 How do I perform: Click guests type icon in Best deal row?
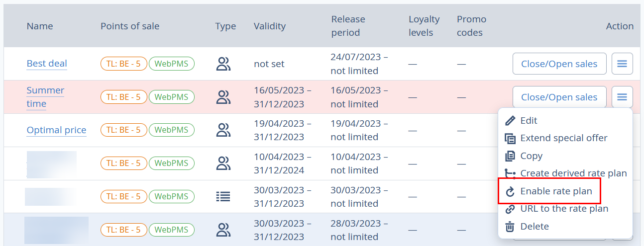[x=223, y=64]
